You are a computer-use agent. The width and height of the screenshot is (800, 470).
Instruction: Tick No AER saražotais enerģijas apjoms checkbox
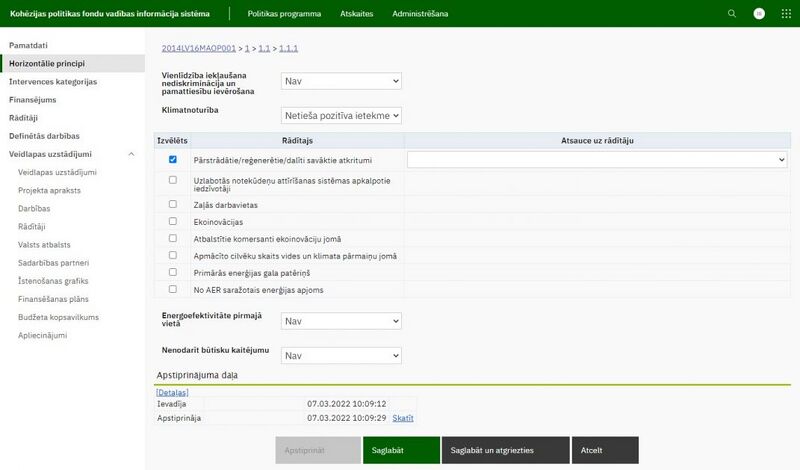tap(173, 289)
